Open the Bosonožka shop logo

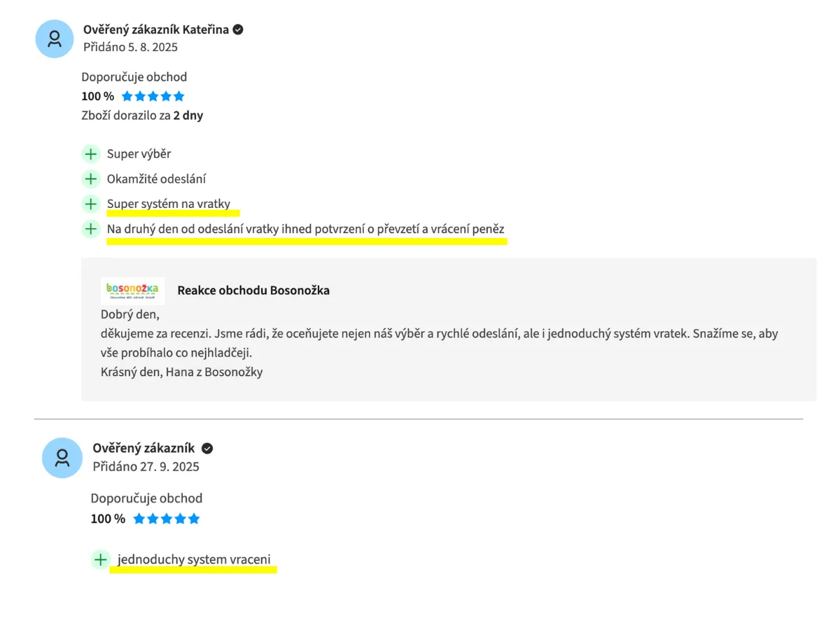[x=133, y=290]
